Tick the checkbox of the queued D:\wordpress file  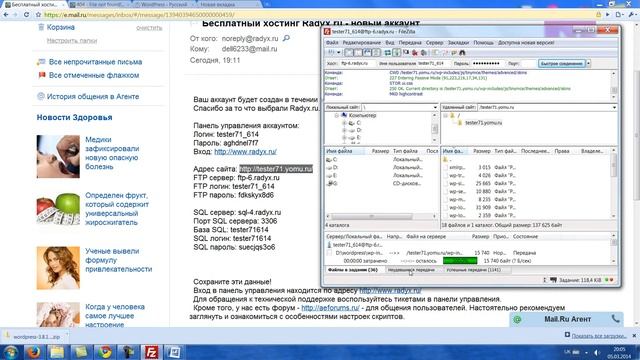coord(329,253)
